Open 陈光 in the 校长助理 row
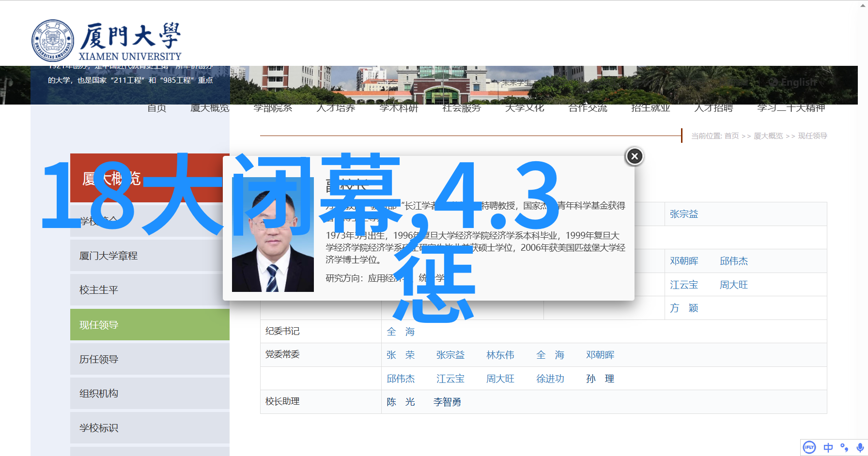 [401, 402]
